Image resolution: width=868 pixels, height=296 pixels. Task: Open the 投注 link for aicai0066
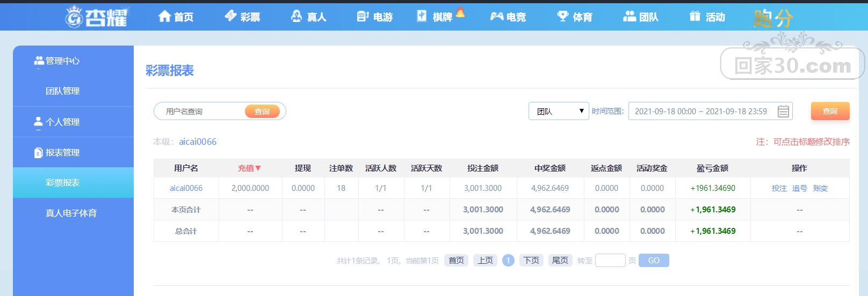pos(779,188)
